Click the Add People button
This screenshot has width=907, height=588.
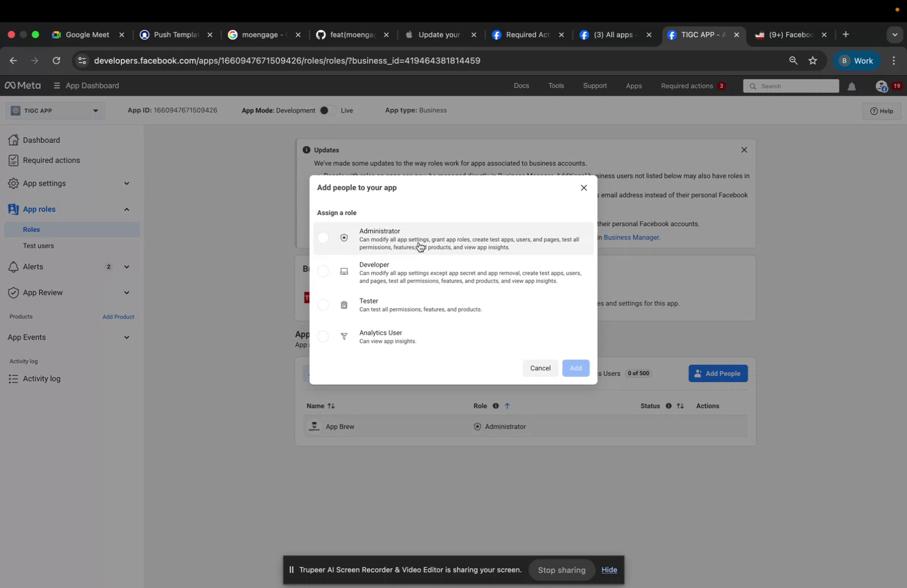[x=718, y=373]
